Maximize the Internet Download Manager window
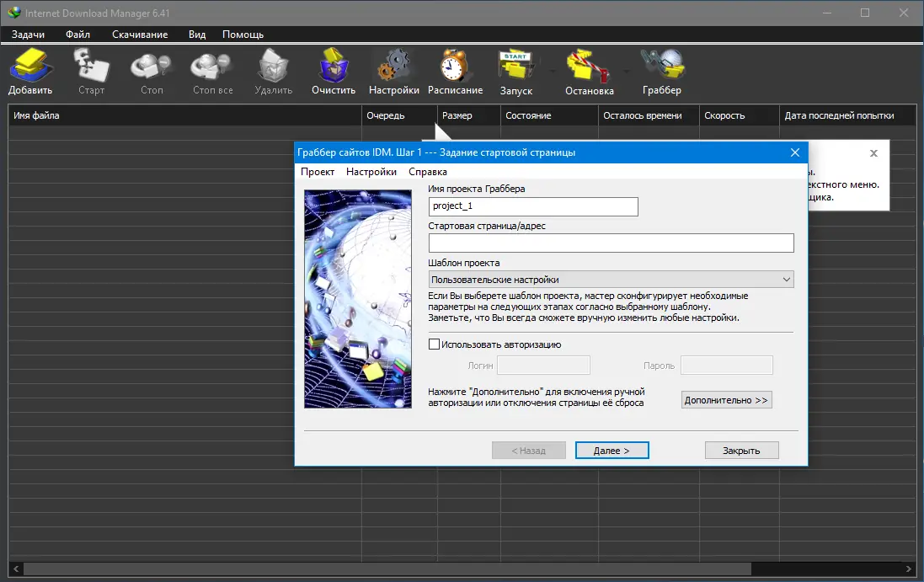The width and height of the screenshot is (924, 582). (x=864, y=13)
